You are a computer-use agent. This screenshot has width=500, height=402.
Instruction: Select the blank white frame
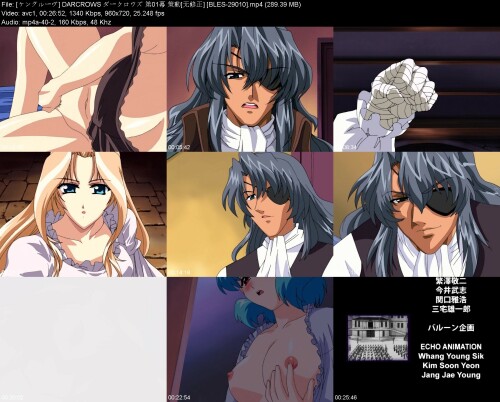83,339
